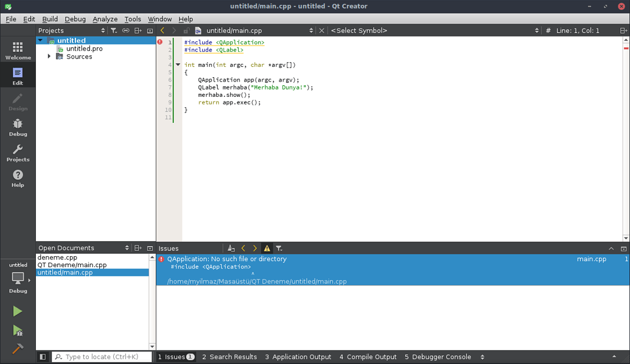Click the Build Project hammer icon

tap(18, 349)
